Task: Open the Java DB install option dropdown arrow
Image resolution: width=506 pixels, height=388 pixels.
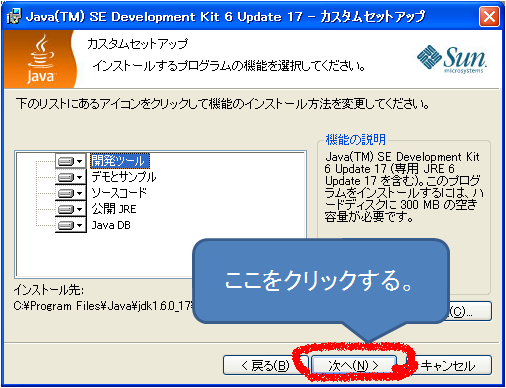Action: coord(80,226)
